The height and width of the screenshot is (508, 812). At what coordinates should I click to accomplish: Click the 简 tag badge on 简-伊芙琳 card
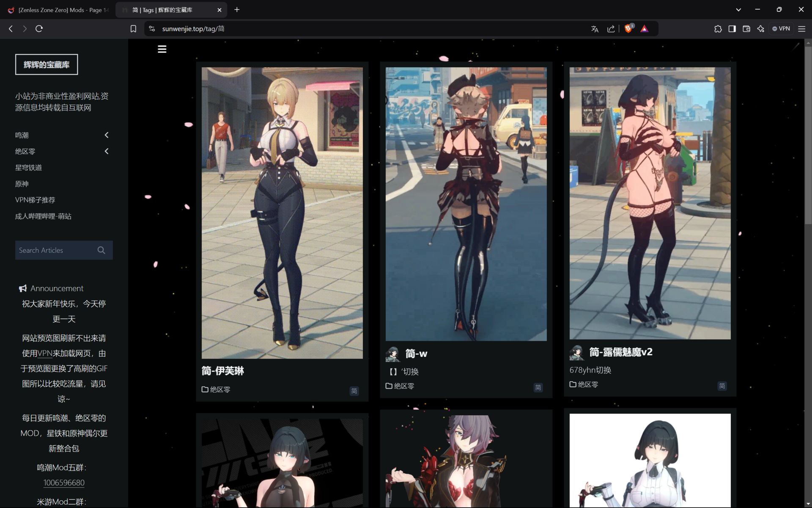coord(354,391)
